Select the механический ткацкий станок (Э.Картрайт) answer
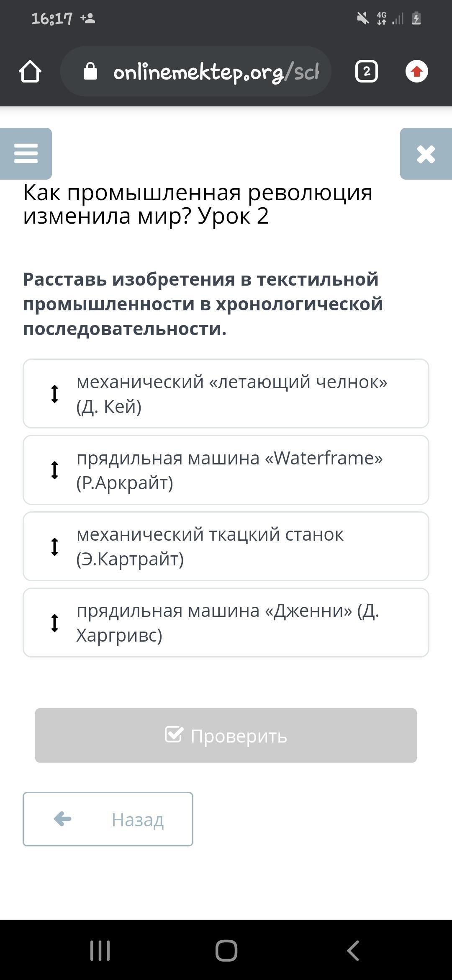This screenshot has width=452, height=980. click(x=226, y=546)
